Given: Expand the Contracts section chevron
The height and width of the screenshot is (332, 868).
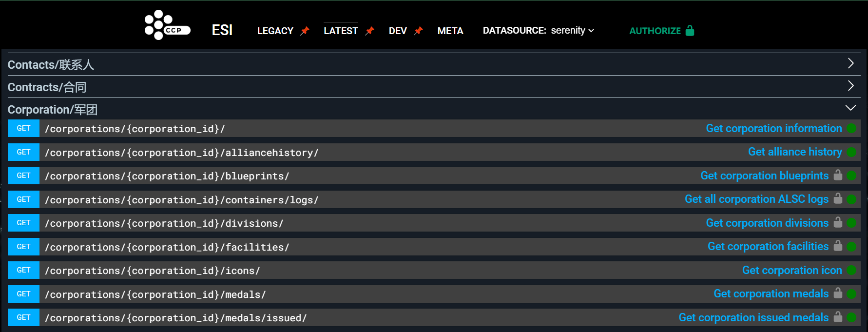Looking at the screenshot, I should (x=850, y=86).
